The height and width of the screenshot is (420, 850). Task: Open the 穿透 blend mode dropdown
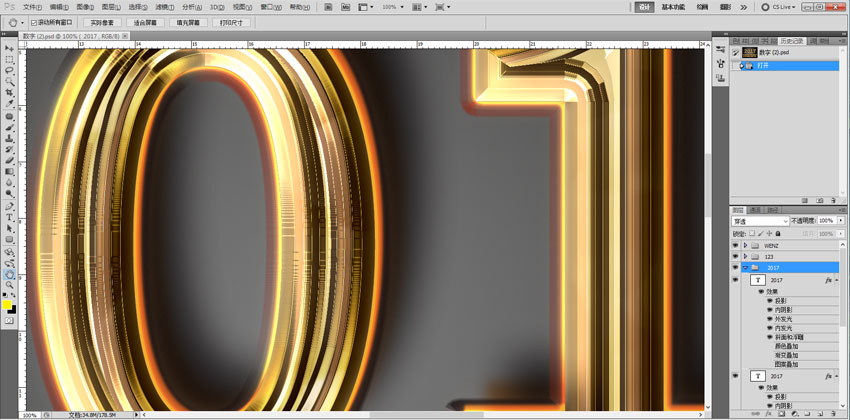(760, 221)
